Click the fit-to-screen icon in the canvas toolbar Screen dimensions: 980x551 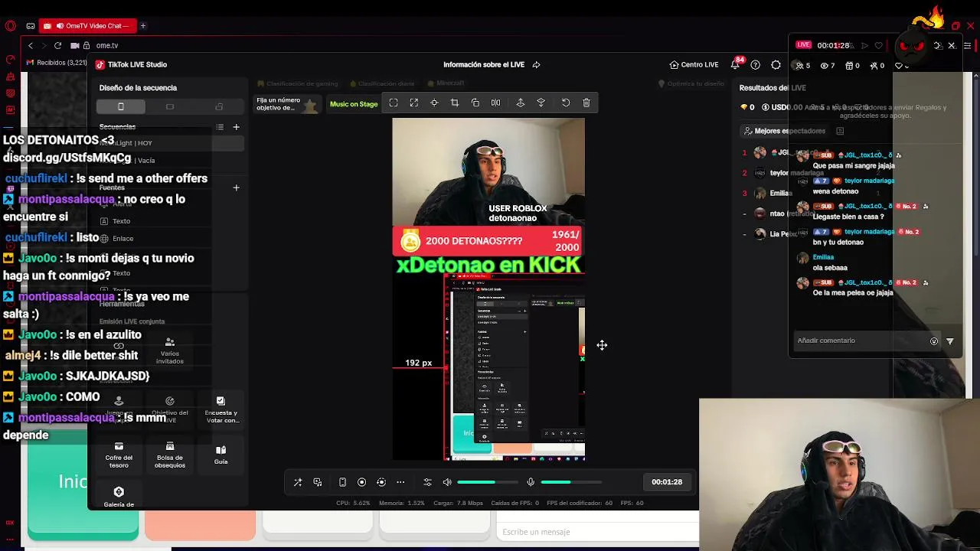pos(394,103)
